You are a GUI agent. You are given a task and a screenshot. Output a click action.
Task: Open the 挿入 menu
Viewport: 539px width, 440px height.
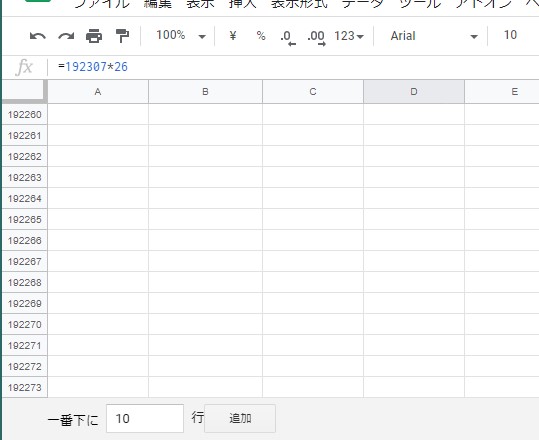coord(243,3)
